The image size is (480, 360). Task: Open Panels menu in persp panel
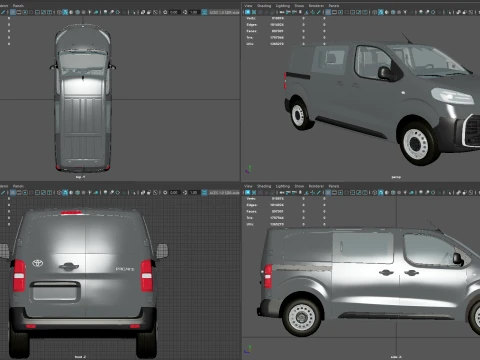tap(334, 6)
